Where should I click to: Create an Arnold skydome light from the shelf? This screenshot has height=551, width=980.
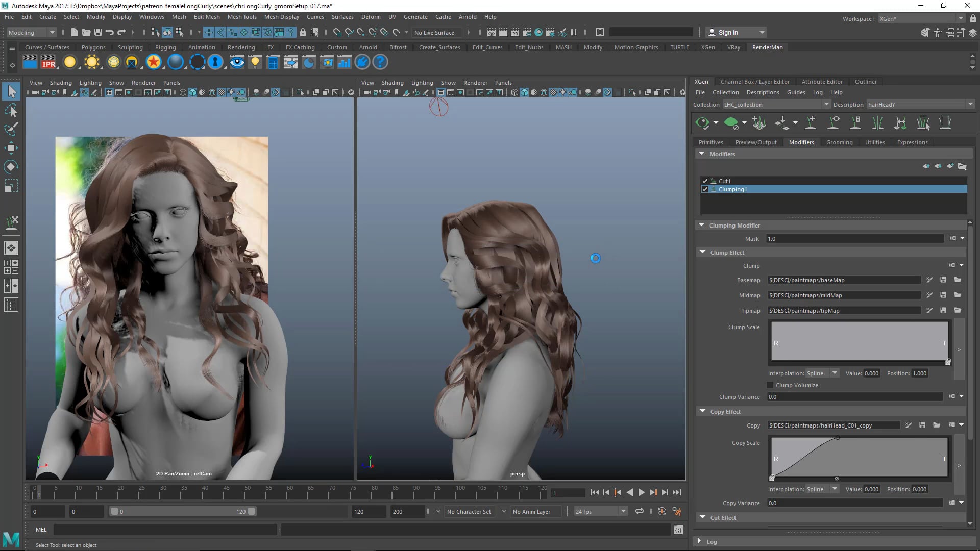[x=114, y=62]
